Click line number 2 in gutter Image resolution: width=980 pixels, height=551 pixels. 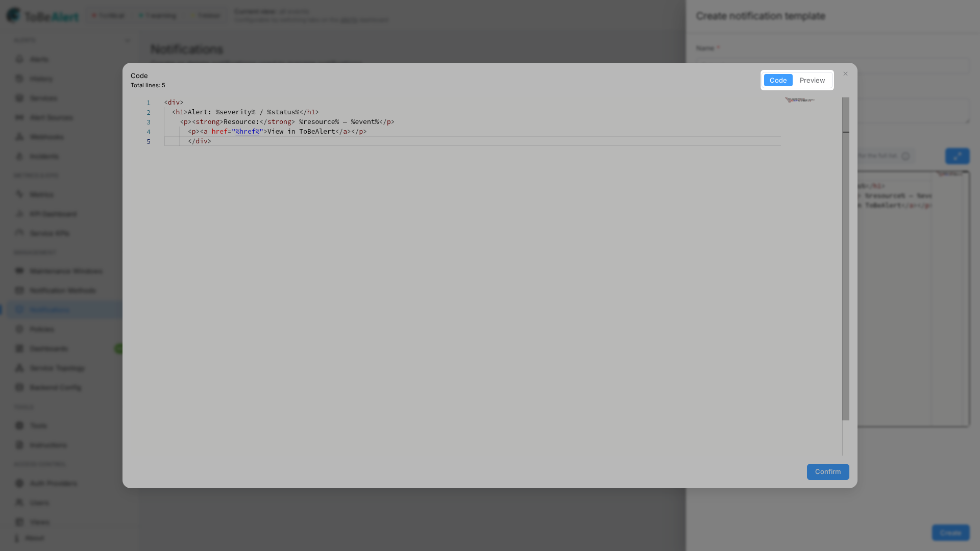(x=149, y=112)
